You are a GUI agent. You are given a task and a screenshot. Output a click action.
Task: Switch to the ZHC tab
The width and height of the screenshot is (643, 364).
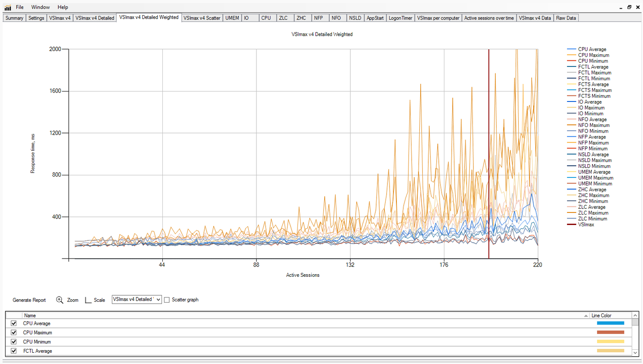click(303, 18)
